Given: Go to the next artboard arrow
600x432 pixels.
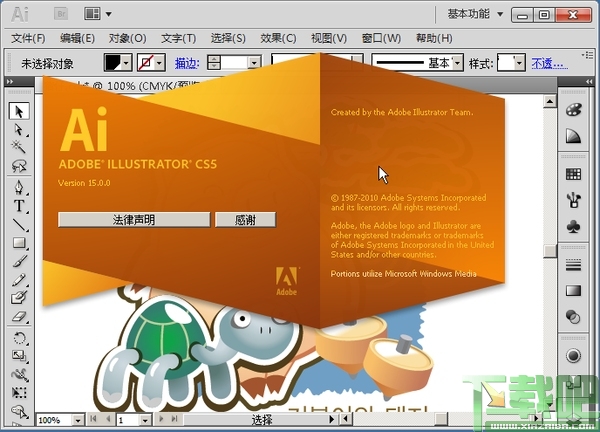Looking at the screenshot, I should click(x=161, y=419).
